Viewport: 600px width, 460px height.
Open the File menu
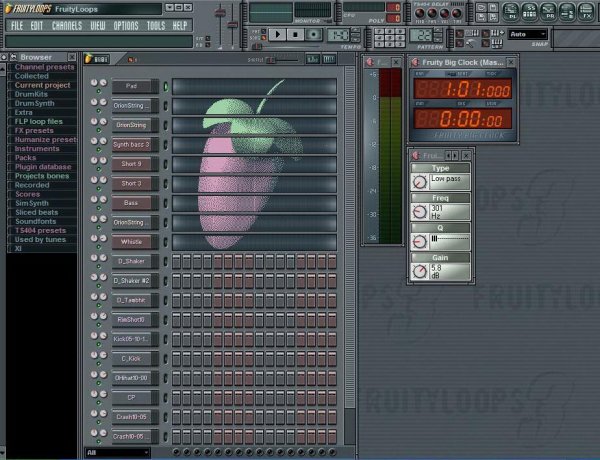click(17, 26)
